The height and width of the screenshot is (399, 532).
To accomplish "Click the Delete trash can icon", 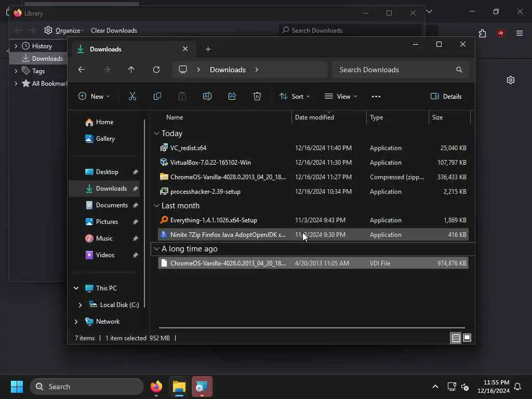I will point(257,96).
